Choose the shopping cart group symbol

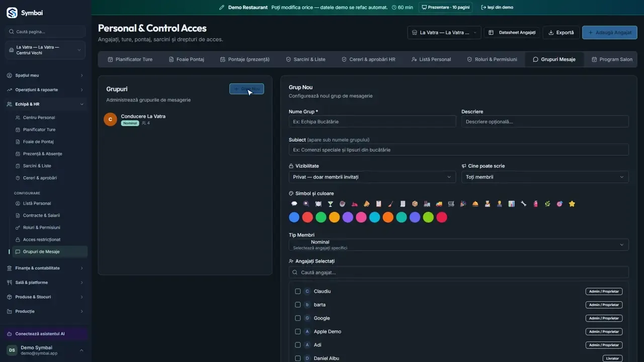click(x=451, y=204)
